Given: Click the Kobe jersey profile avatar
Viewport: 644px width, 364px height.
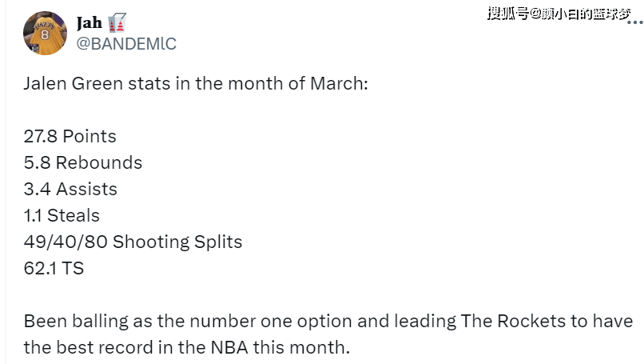Looking at the screenshot, I should coord(44,33).
